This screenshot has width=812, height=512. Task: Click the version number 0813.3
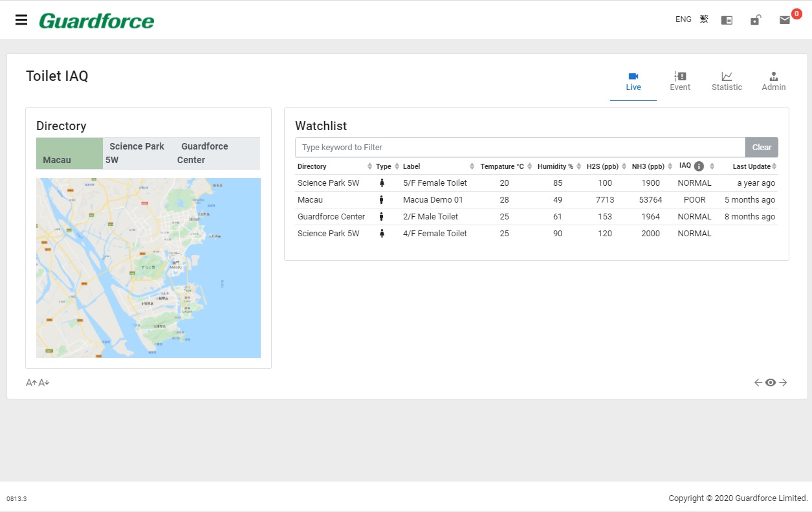[x=16, y=499]
